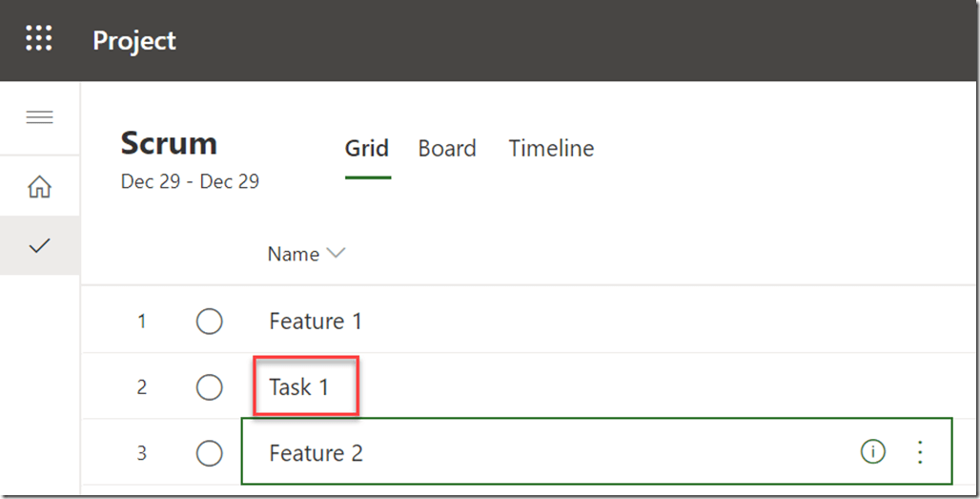Click the Dec 29 - Dec 29 date range
Viewport: 980px width, 499px height.
(190, 181)
